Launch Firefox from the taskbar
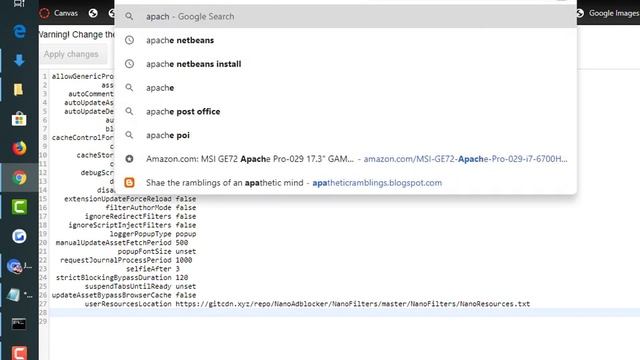 [x=19, y=148]
